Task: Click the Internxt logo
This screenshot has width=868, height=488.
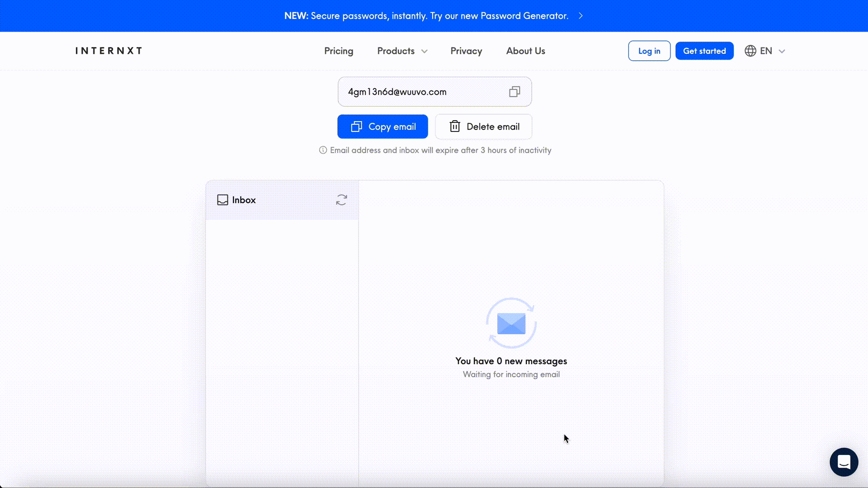Action: [108, 51]
